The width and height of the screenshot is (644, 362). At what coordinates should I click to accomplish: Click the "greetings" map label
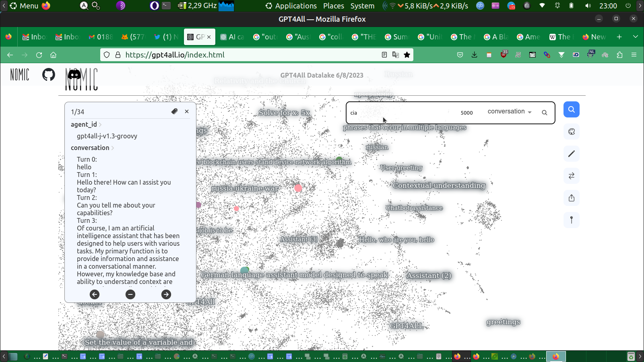(503, 322)
